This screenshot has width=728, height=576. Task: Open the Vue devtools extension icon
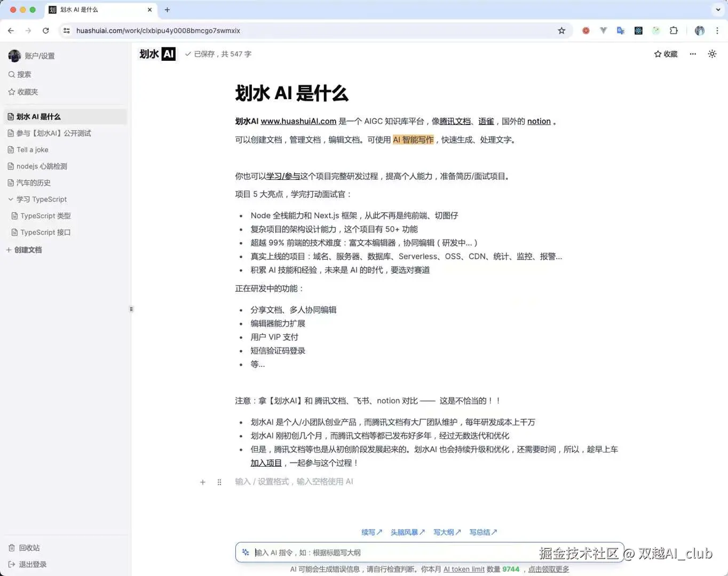[x=603, y=30]
